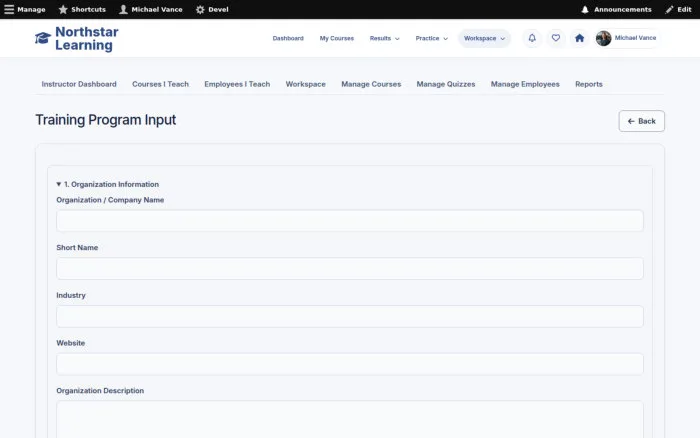Switch to Manage Quizzes tab

446,84
